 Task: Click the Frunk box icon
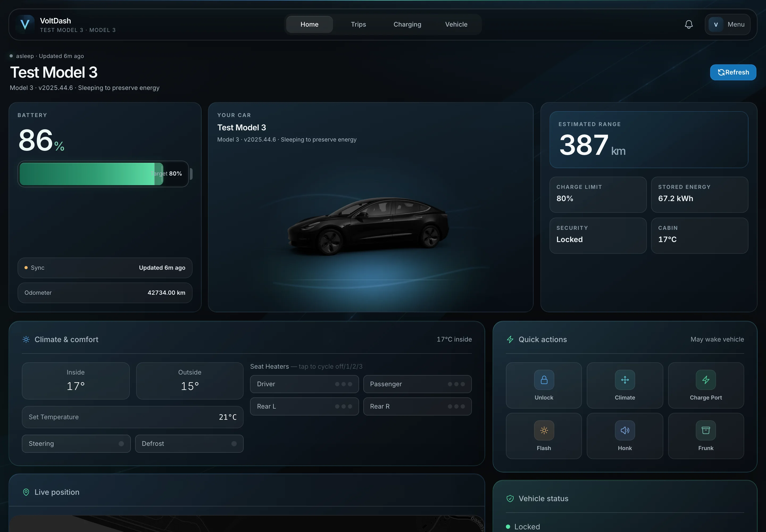click(x=706, y=430)
